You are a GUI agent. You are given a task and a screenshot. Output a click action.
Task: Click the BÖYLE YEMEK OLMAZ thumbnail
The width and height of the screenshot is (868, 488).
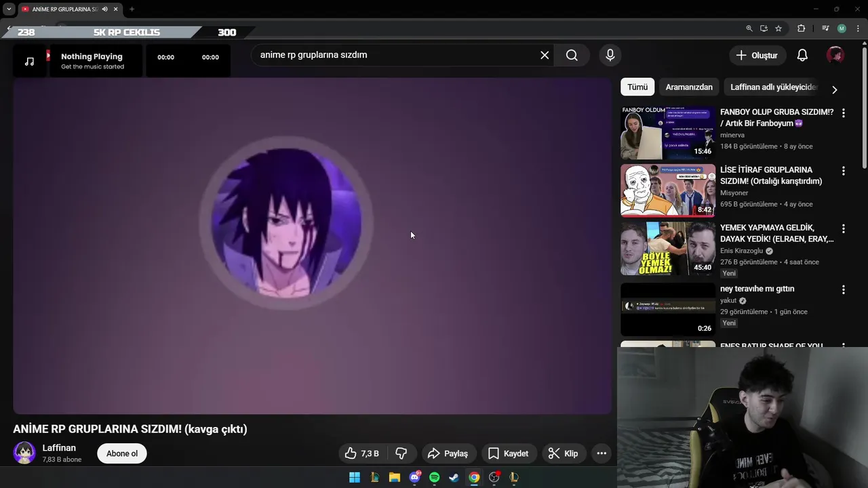click(x=668, y=248)
